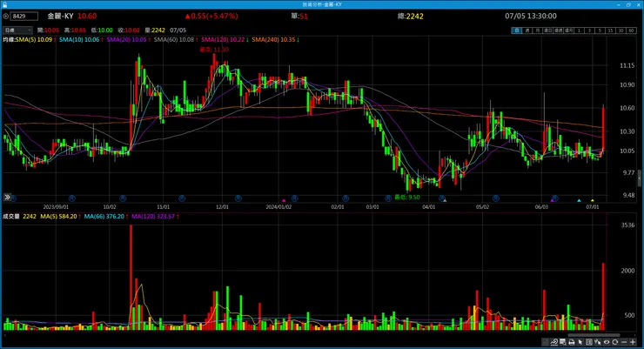Viewport: 644px width, 349px height.
Task: Switch to the 1-minute timeframe button
Action: pyautogui.click(x=579, y=30)
